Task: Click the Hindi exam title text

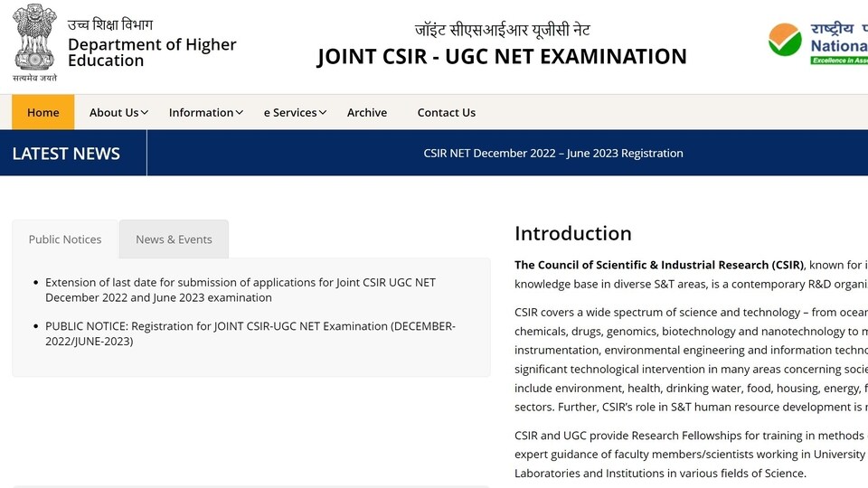Action: (x=502, y=29)
